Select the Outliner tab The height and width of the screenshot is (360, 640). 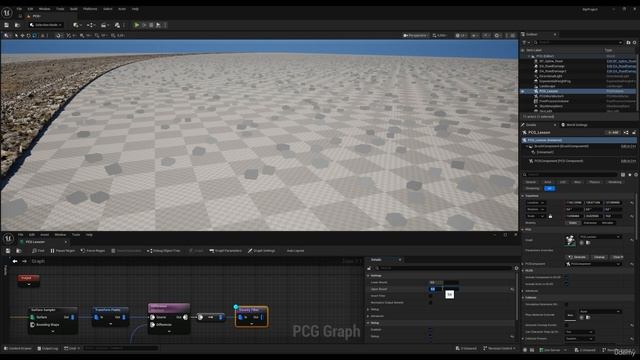pyautogui.click(x=532, y=34)
